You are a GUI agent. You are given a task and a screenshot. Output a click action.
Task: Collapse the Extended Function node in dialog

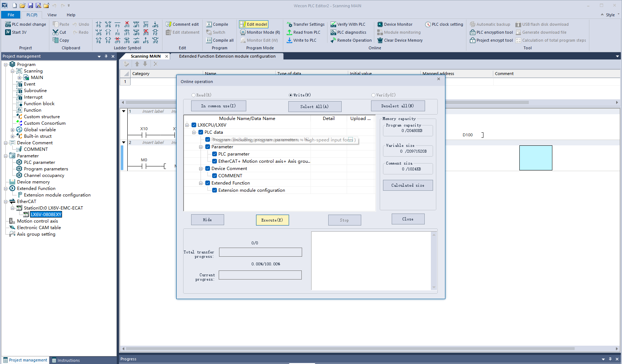click(201, 183)
